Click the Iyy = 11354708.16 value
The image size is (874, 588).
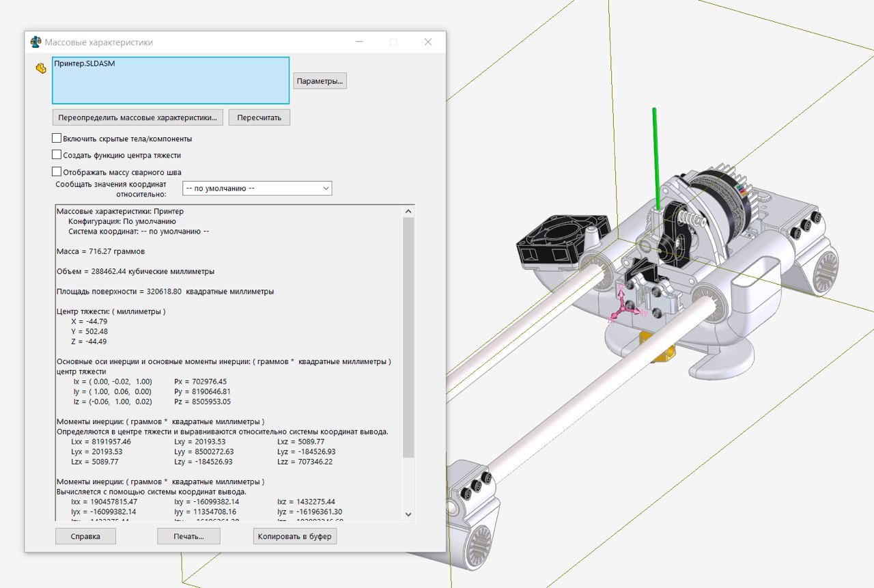206,512
